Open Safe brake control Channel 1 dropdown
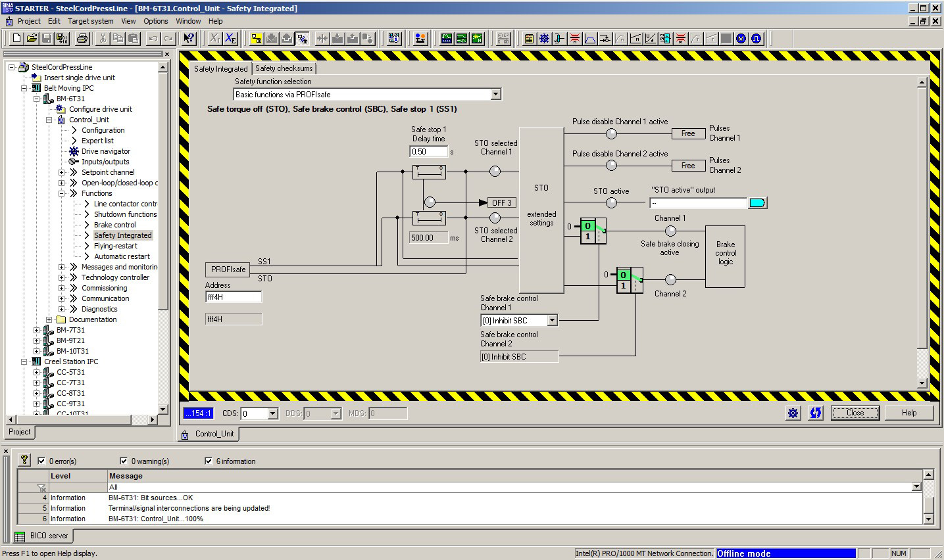Viewport: 944px width, 560px height. pyautogui.click(x=552, y=321)
